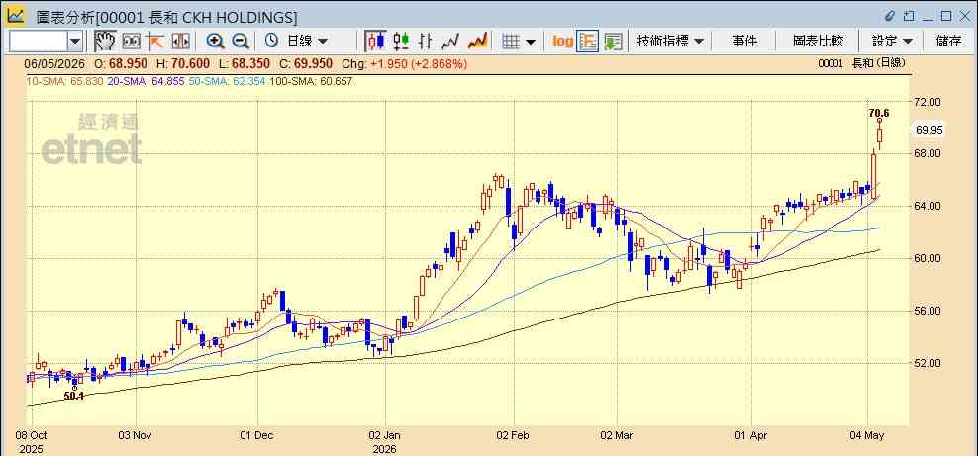Select the orange trend line tool

[x=155, y=42]
